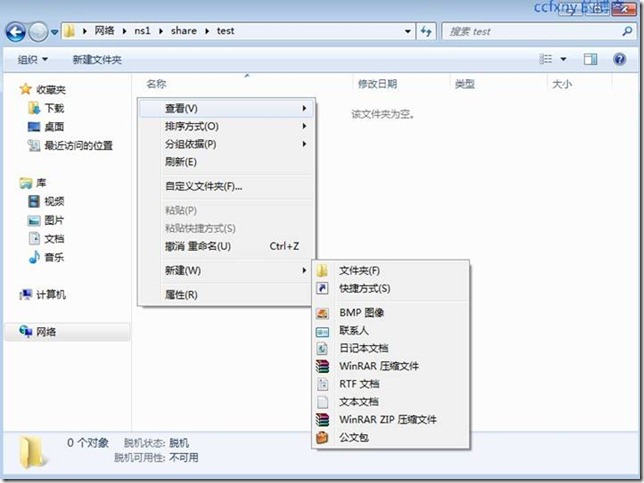Open the view options dropdown arrow

[x=564, y=60]
